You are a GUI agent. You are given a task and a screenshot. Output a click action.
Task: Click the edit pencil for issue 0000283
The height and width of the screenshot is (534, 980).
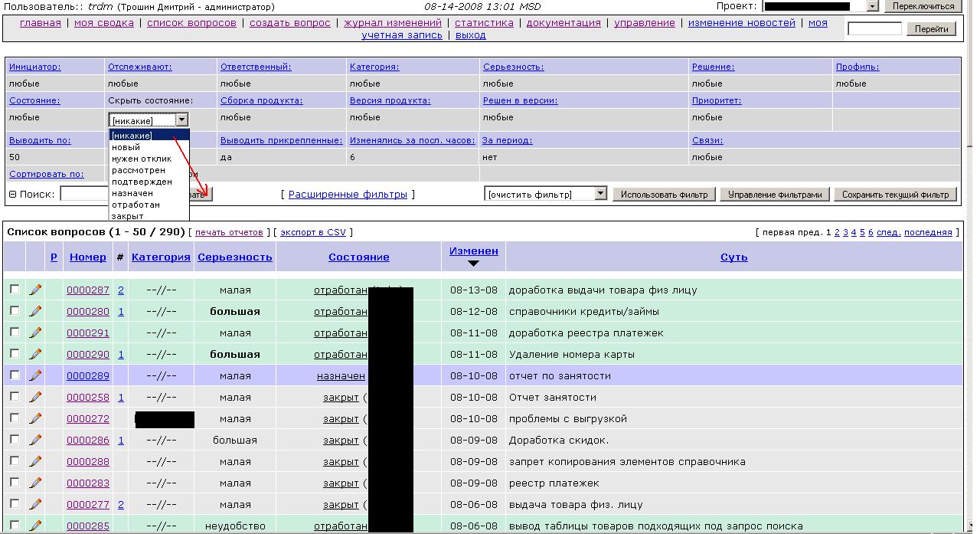35,483
